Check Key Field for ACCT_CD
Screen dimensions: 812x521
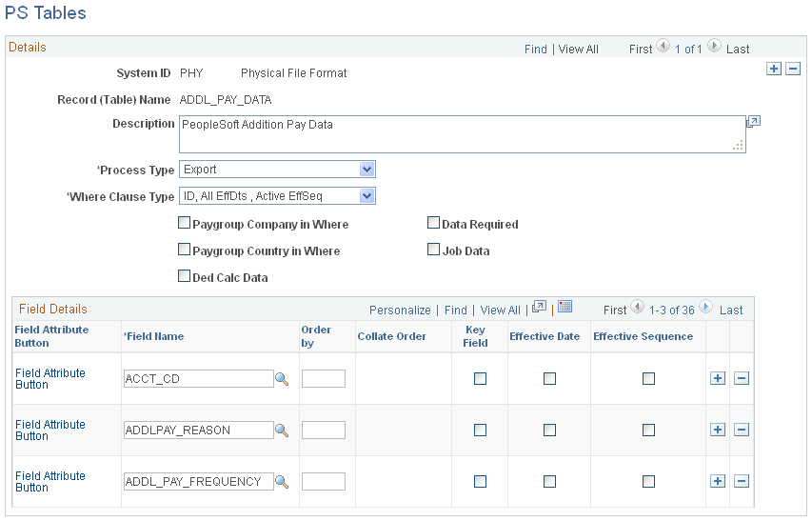point(480,378)
